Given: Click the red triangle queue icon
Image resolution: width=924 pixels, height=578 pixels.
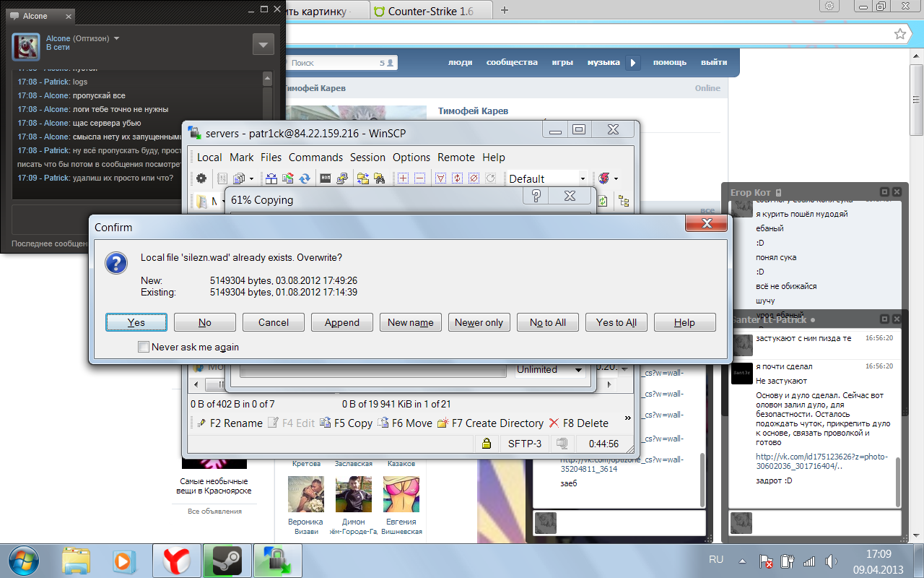Looking at the screenshot, I should (x=440, y=178).
